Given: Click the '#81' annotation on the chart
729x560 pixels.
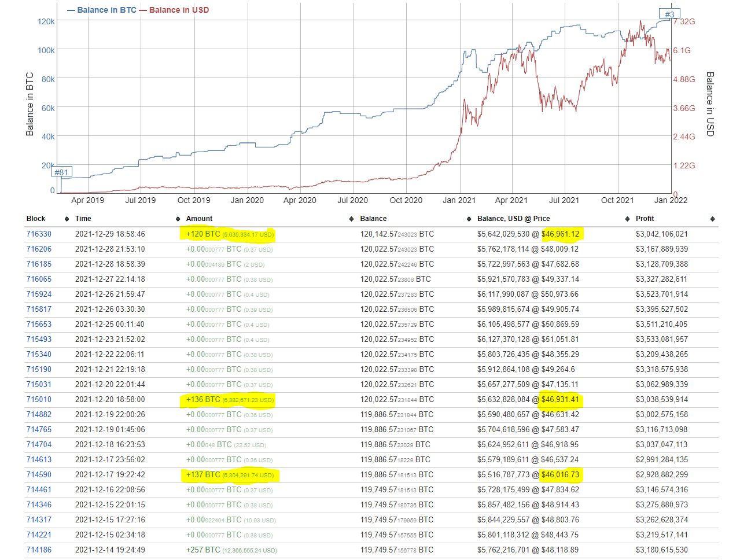Looking at the screenshot, I should pyautogui.click(x=61, y=172).
